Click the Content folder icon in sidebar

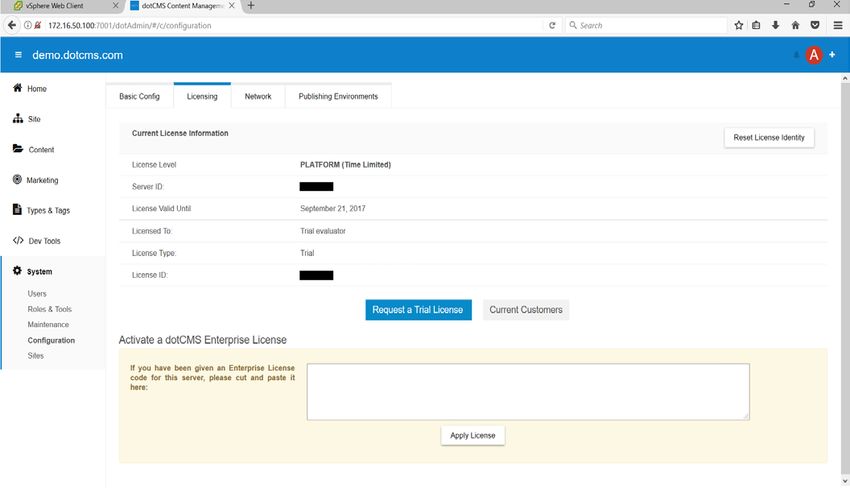pyautogui.click(x=18, y=149)
